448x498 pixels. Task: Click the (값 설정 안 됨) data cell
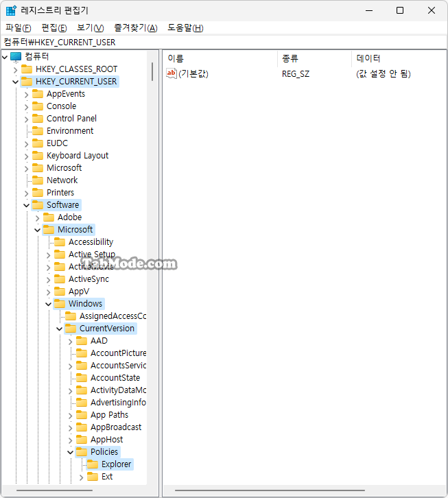click(384, 74)
